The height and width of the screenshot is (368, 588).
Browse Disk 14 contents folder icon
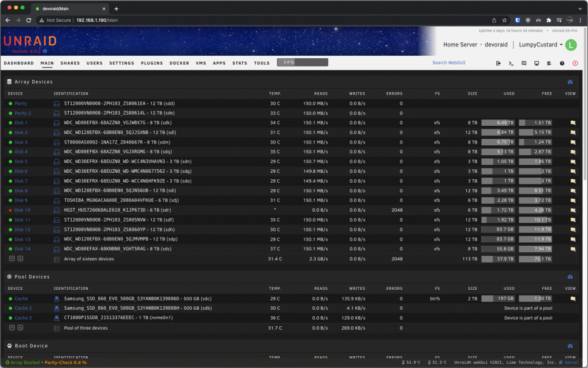pos(573,249)
